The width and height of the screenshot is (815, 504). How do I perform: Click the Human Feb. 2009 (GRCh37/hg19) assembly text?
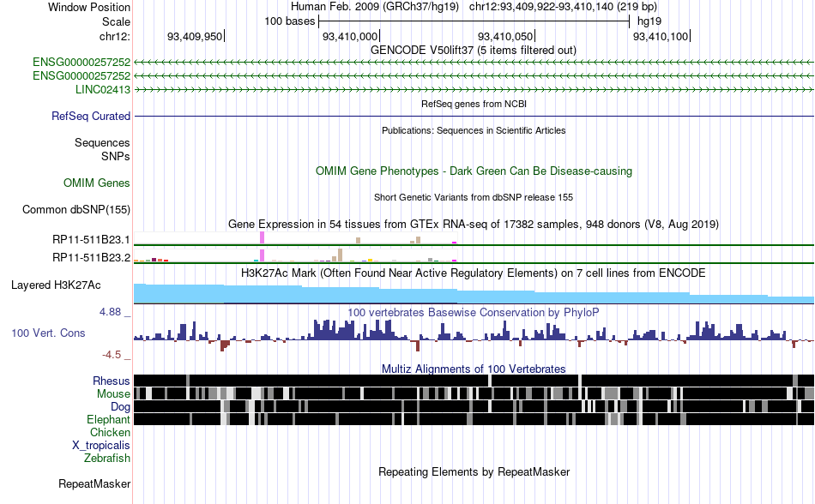pyautogui.click(x=375, y=7)
